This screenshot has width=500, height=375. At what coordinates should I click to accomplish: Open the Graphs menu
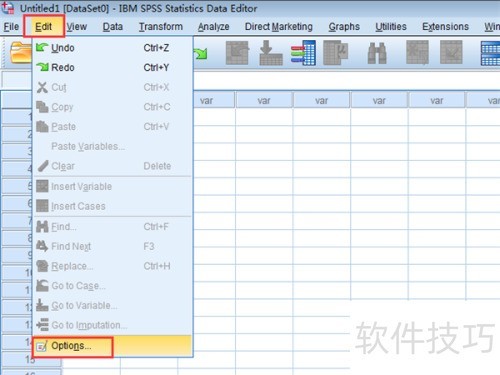pyautogui.click(x=344, y=27)
